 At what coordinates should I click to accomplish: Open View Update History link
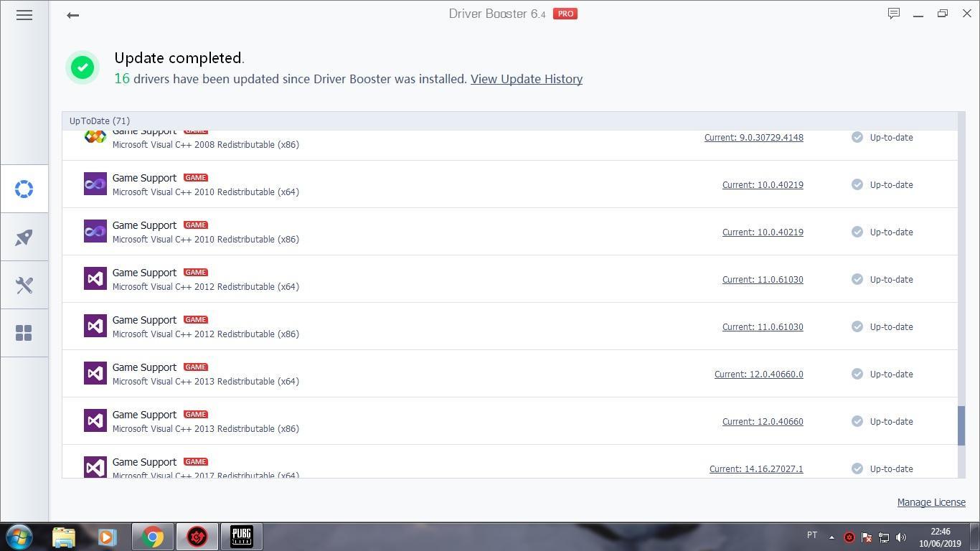point(527,79)
